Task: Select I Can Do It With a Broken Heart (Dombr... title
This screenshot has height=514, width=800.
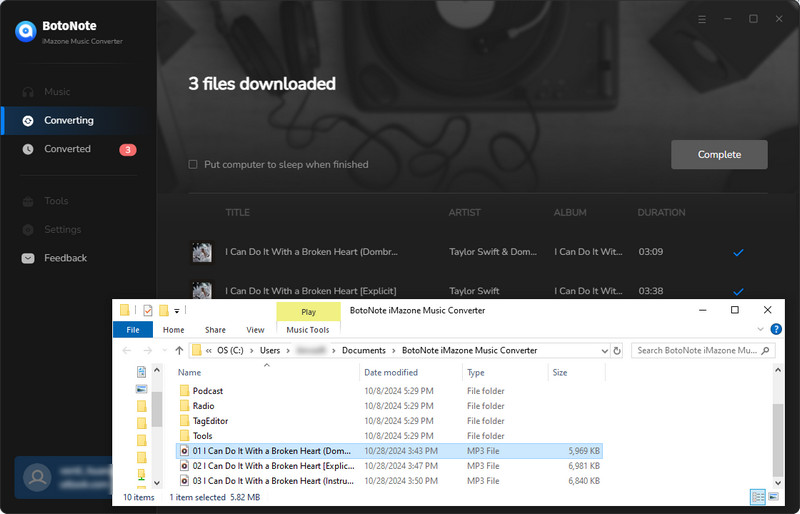Action: [x=311, y=252]
